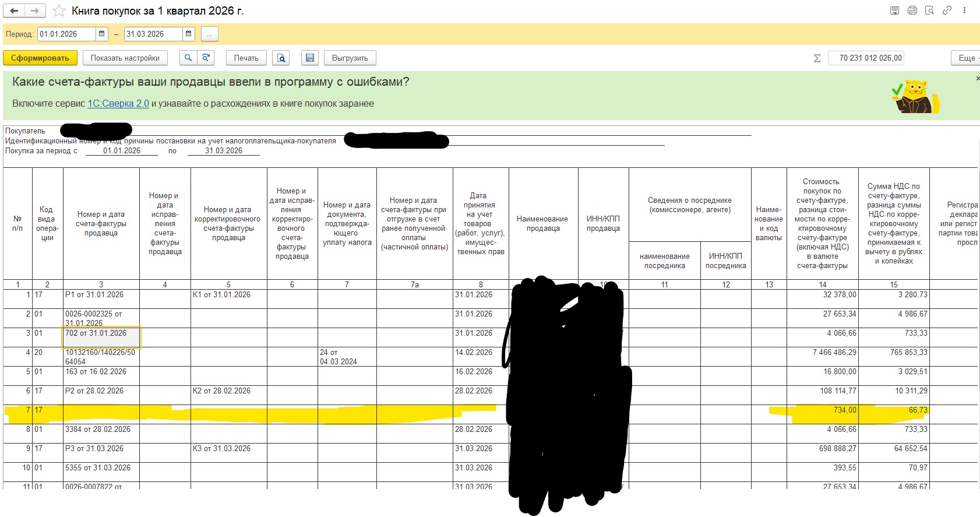Screen dimensions: 980x517
Task: Click the period end date input field
Action: [x=154, y=34]
